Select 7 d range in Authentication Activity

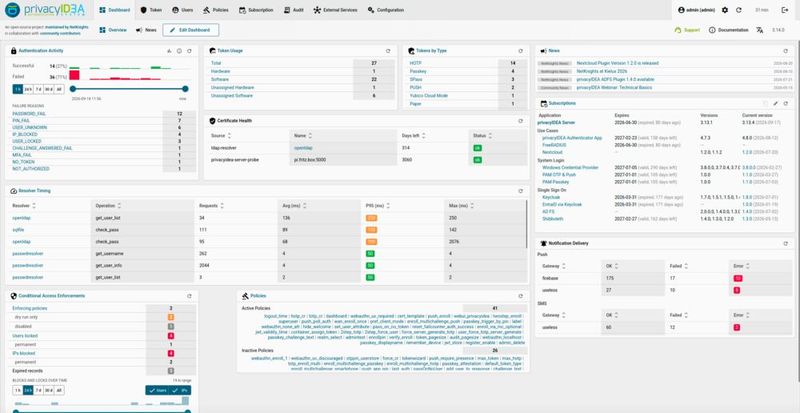[39, 89]
